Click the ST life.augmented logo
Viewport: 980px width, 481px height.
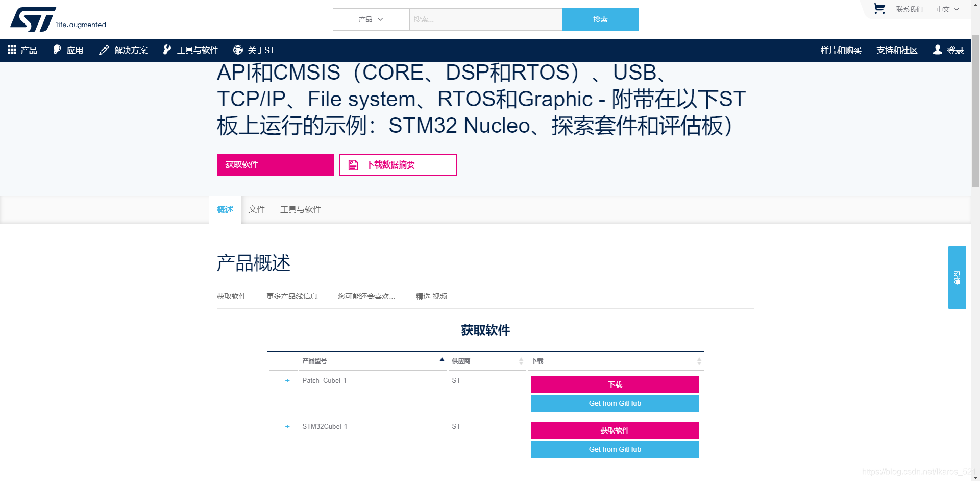coord(58,19)
